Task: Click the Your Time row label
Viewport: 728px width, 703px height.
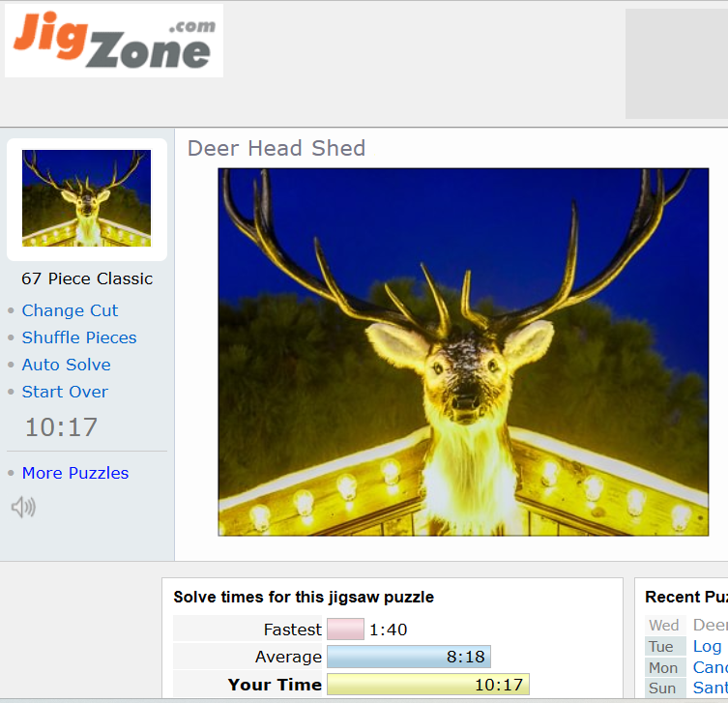Action: point(275,685)
